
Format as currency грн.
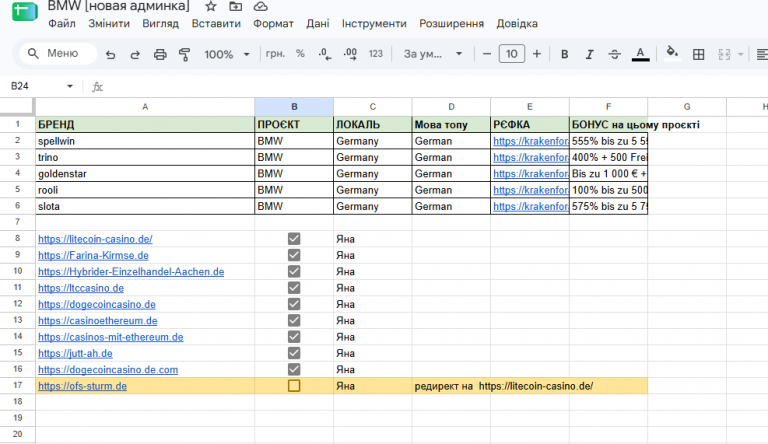pyautogui.click(x=275, y=53)
